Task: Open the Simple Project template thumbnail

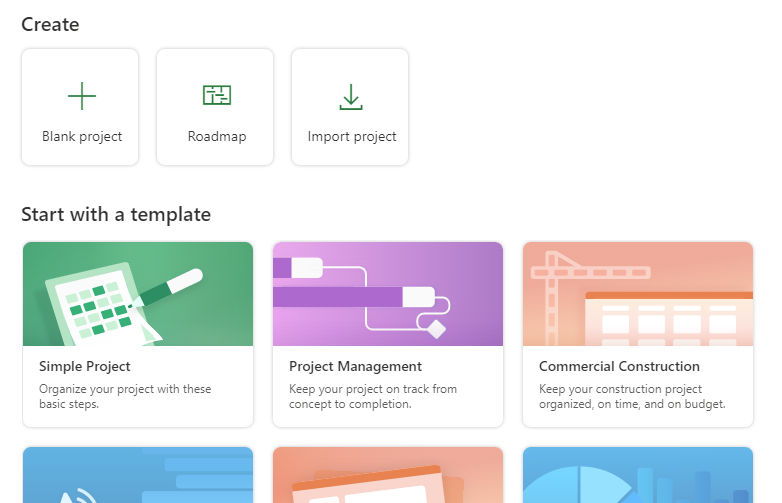Action: (138, 294)
